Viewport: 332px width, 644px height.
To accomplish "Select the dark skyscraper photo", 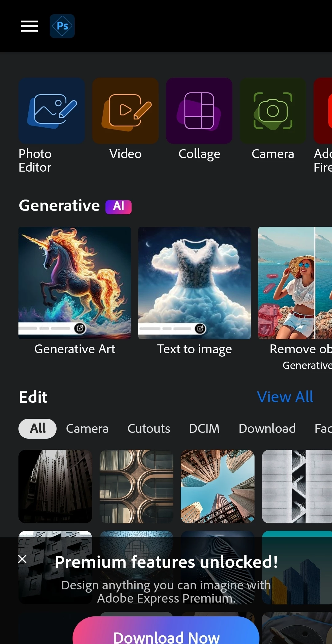I will (55, 487).
